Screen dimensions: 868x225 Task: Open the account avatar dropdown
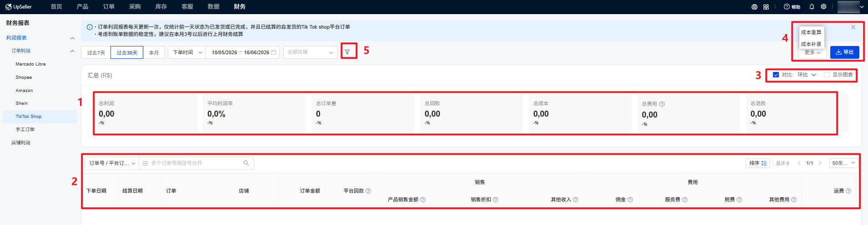(851, 7)
